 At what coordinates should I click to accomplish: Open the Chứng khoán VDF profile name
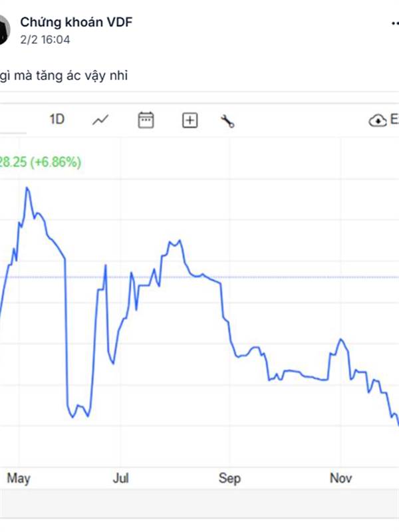76,23
